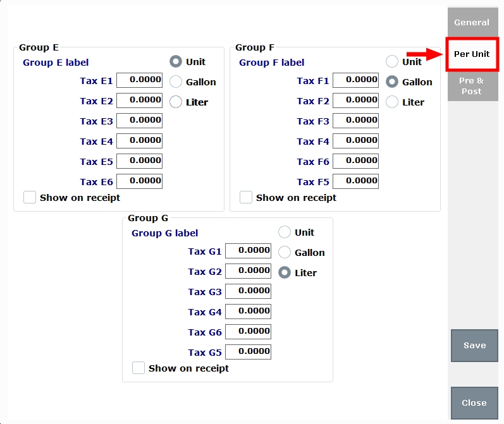The image size is (504, 424).
Task: Click the Tax F3 value field
Action: point(356,121)
